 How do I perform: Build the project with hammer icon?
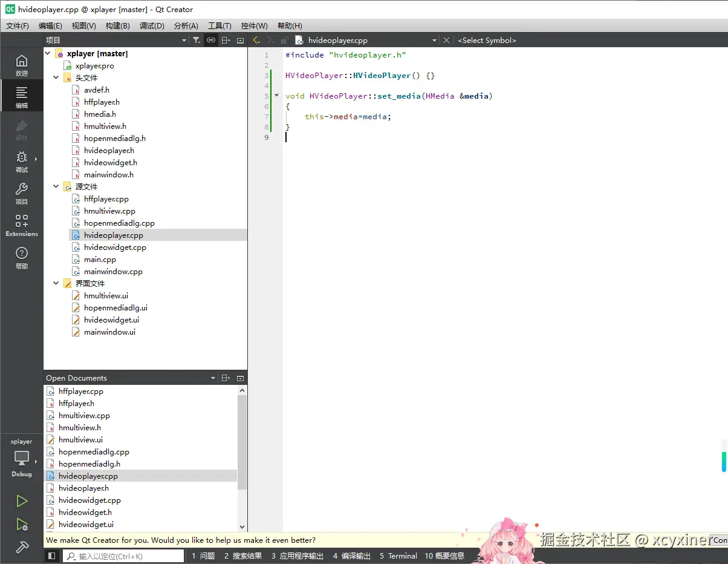(22, 547)
